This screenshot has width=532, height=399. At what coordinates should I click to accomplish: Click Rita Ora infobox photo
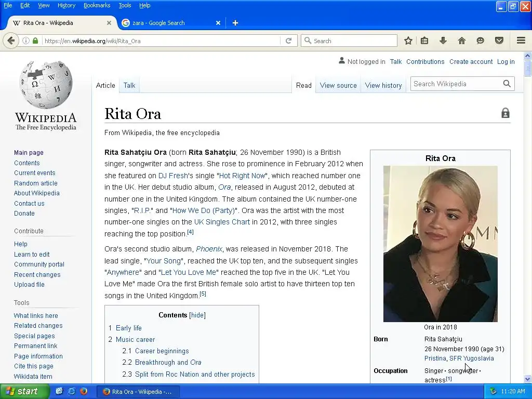tap(441, 244)
